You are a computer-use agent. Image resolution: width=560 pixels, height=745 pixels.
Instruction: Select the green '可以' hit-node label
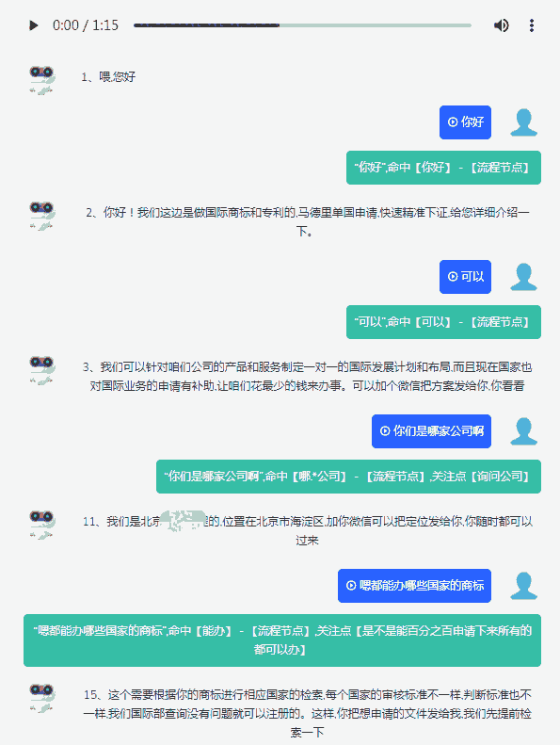pos(443,322)
